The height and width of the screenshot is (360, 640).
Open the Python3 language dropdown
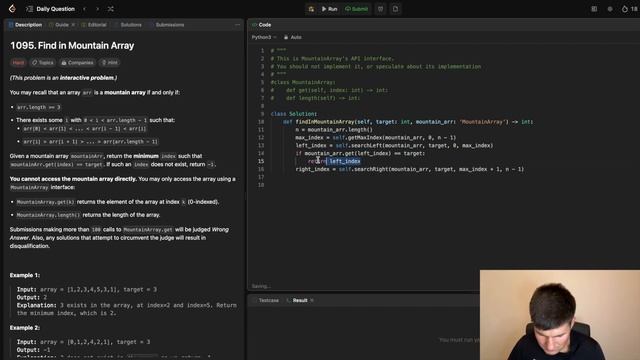[264, 37]
